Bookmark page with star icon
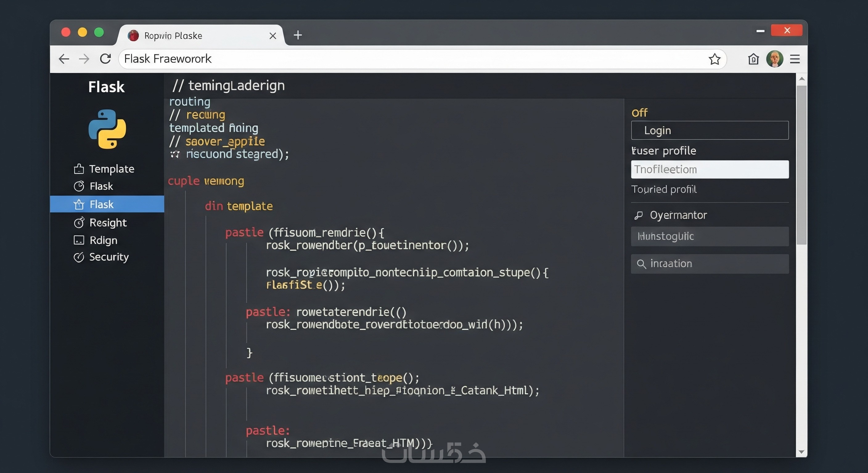Viewport: 868px width, 473px height. pyautogui.click(x=714, y=59)
